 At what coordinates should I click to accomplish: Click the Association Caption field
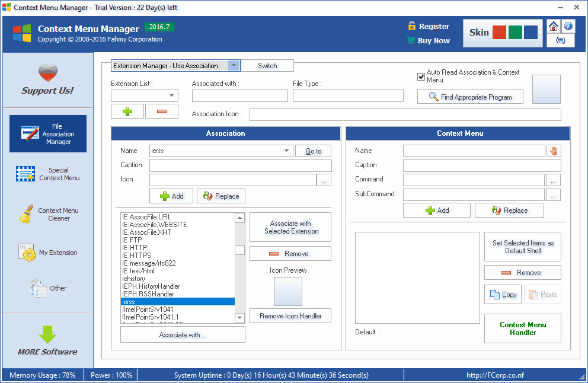pyautogui.click(x=241, y=165)
